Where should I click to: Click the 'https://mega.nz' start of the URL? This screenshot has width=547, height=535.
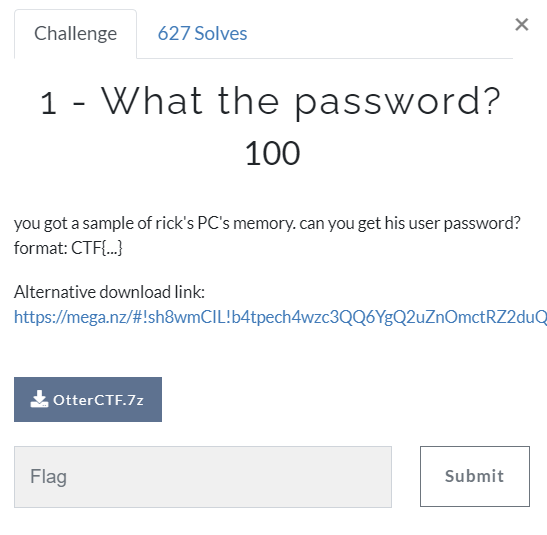70,317
